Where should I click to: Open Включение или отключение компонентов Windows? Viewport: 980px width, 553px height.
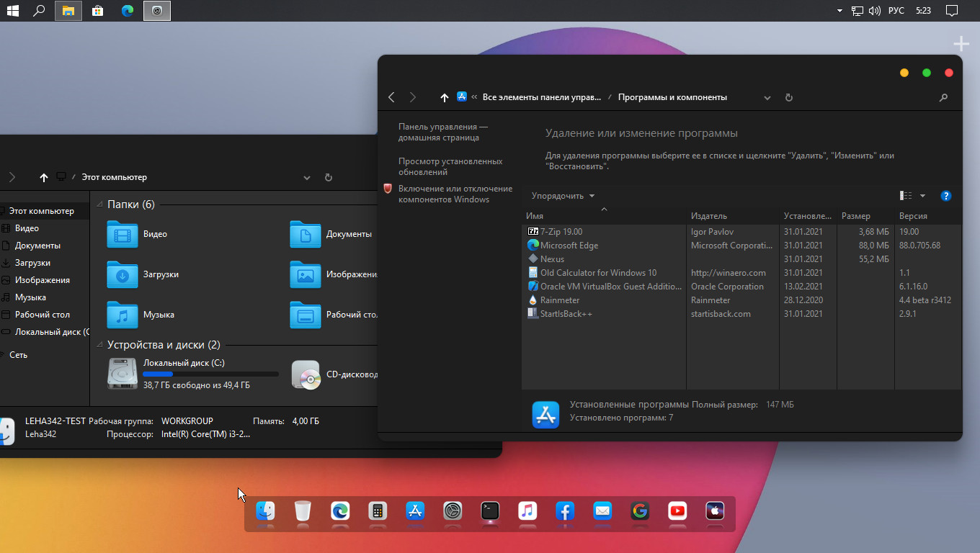pos(455,194)
